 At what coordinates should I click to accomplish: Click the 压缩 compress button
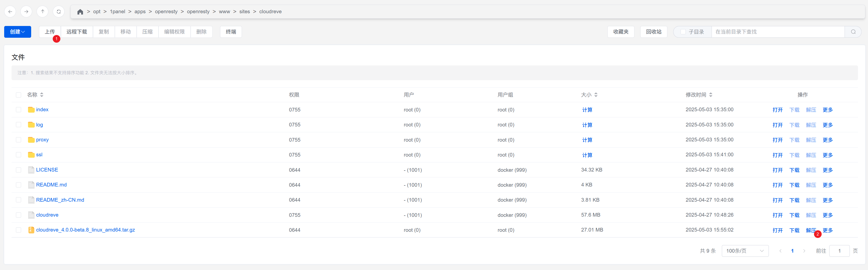pyautogui.click(x=148, y=32)
